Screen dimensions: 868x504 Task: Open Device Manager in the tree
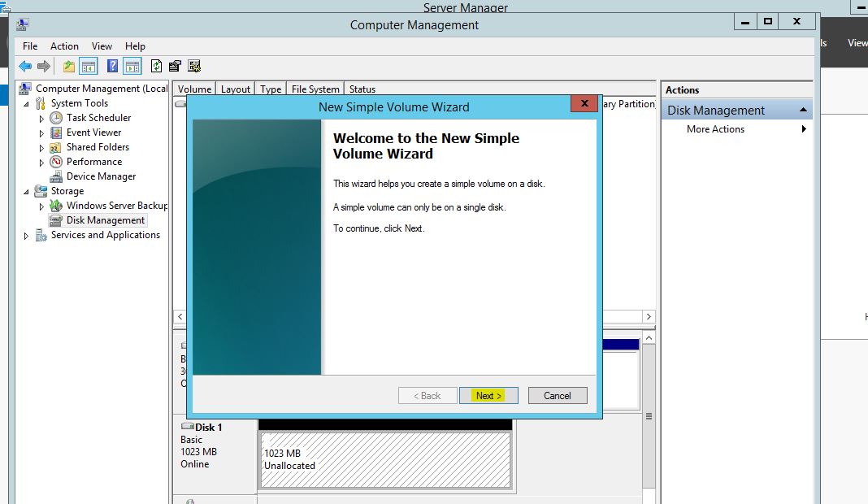(101, 176)
